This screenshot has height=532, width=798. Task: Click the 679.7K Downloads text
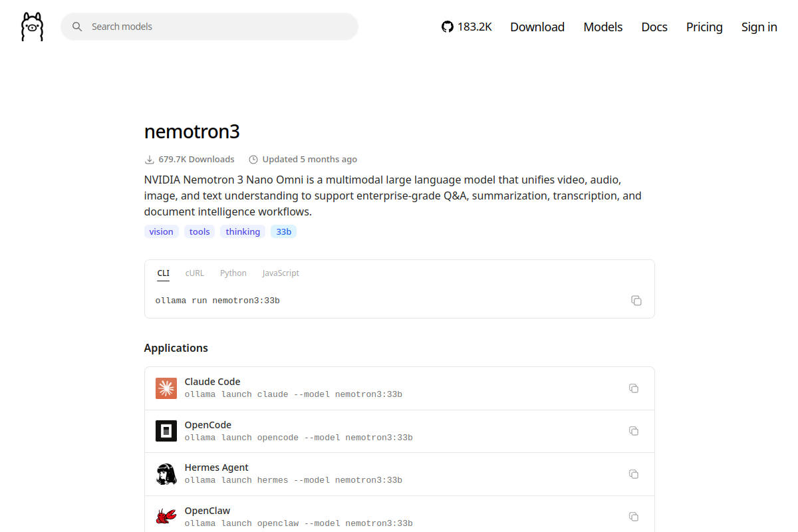(196, 160)
